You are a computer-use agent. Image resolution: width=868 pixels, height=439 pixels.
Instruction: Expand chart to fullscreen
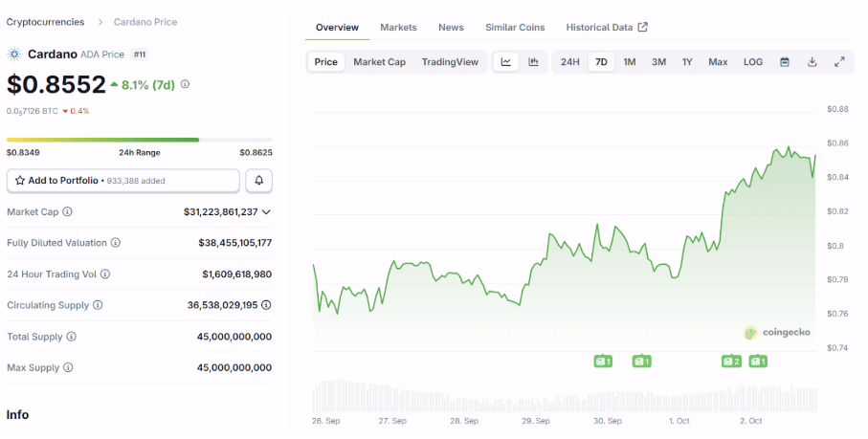tap(839, 62)
